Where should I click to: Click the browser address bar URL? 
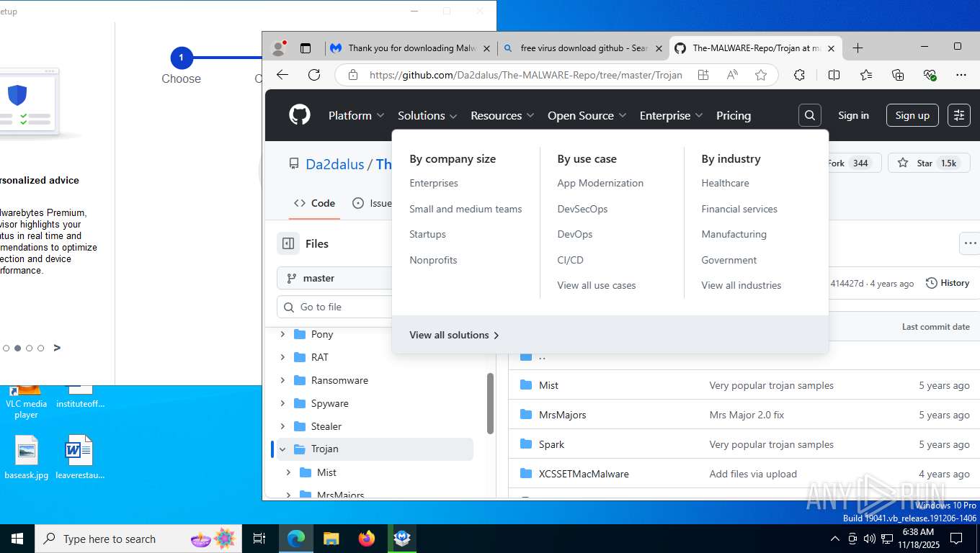[x=525, y=75]
